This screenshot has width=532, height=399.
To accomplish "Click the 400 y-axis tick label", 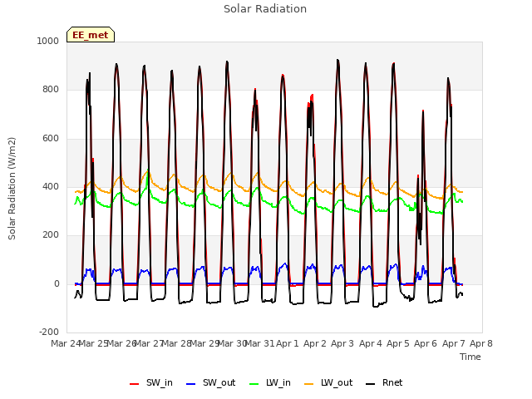I will [51, 186].
